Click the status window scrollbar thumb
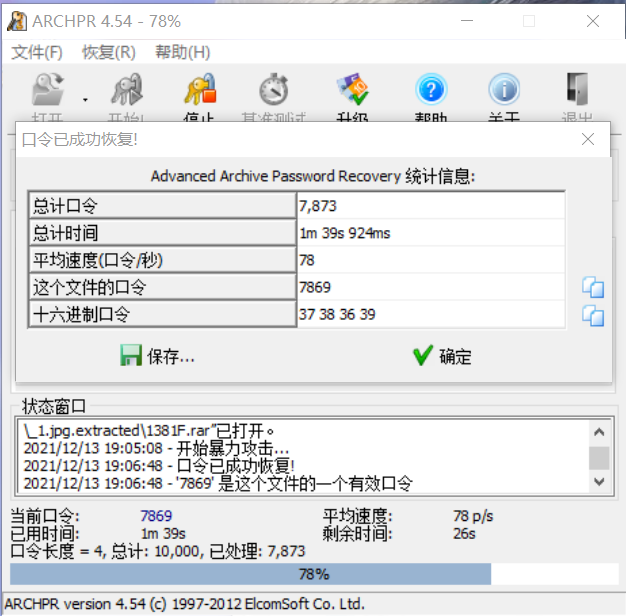 tap(599, 458)
